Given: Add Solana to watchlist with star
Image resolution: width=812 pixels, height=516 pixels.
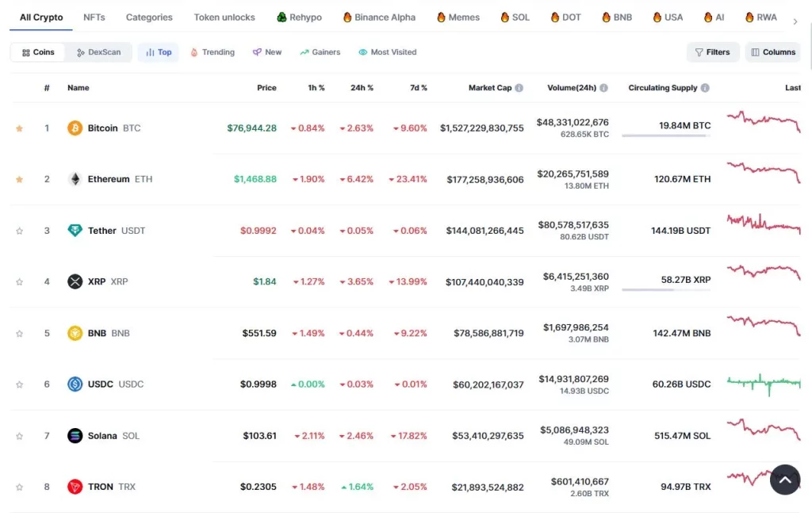Looking at the screenshot, I should pyautogui.click(x=19, y=436).
